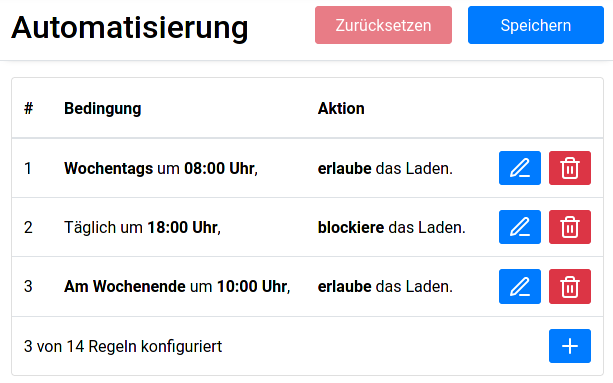The image size is (613, 383).
Task: Delete the Am Wochenende rule
Action: coord(570,286)
